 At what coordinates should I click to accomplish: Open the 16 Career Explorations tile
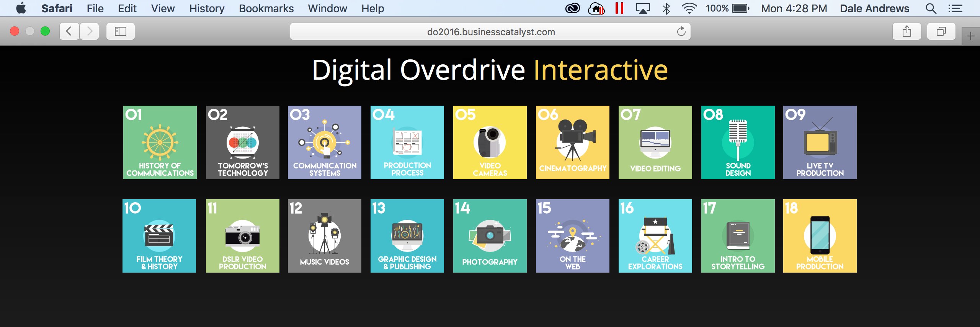click(x=655, y=236)
